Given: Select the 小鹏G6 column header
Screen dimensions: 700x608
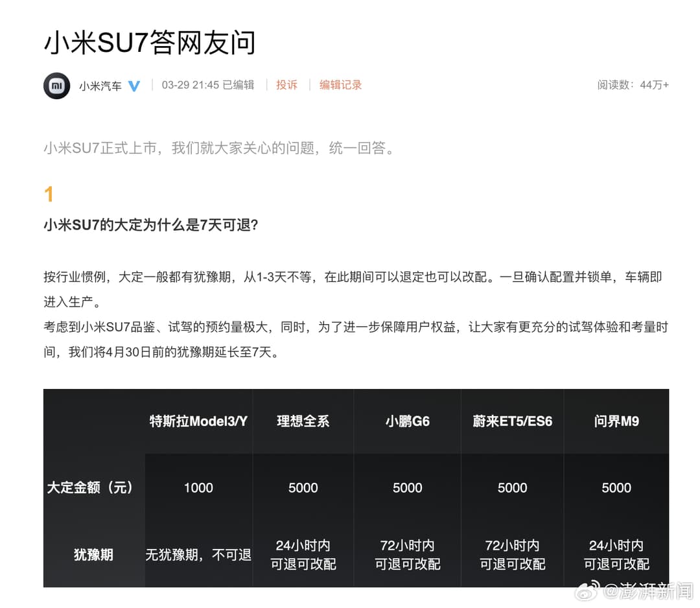Looking at the screenshot, I should tap(407, 421).
